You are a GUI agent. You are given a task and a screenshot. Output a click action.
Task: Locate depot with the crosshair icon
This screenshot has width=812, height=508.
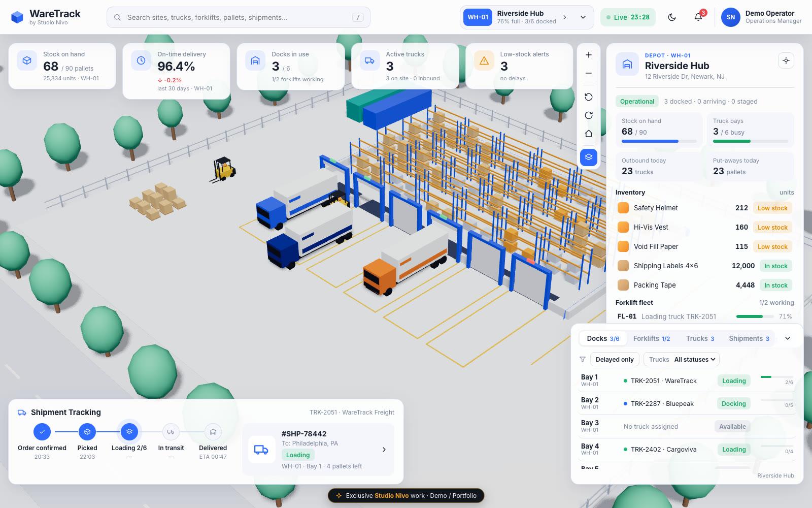coord(786,60)
